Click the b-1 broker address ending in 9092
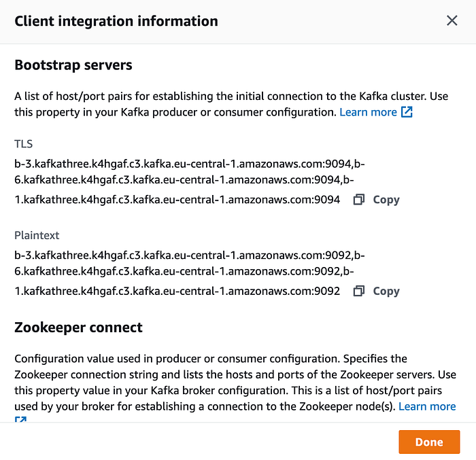476x460 pixels. [177, 291]
